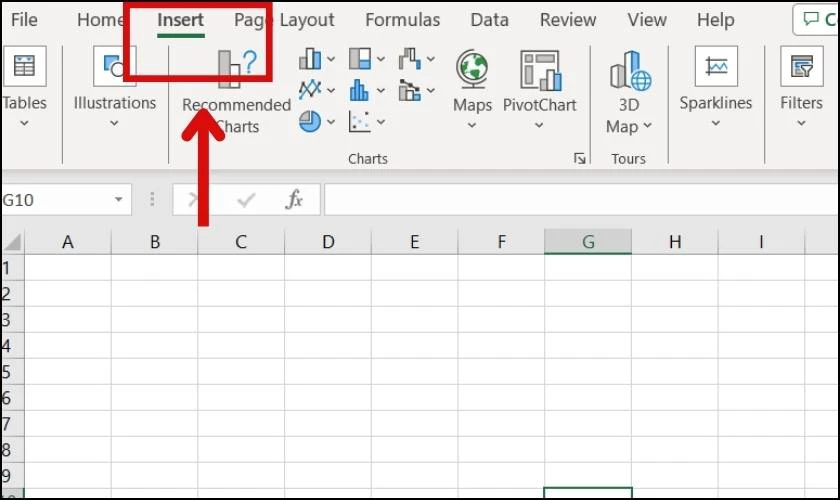Open the View ribbon tab
The image size is (840, 500).
pos(647,20)
